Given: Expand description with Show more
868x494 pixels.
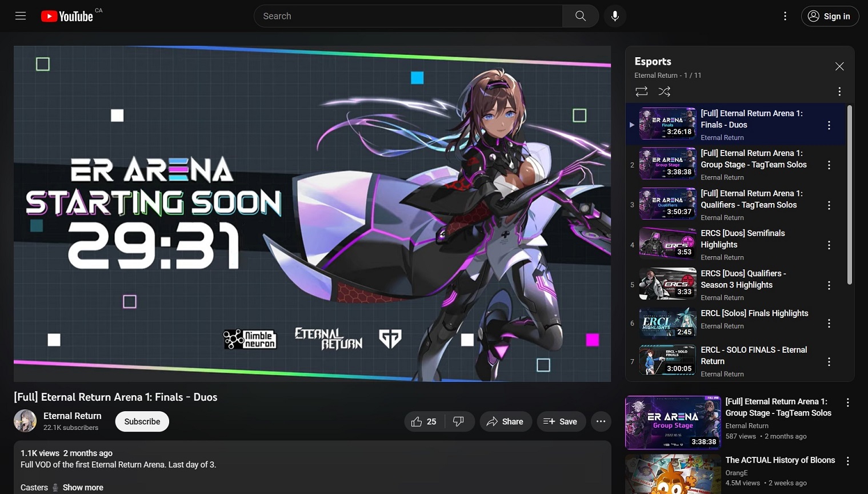Looking at the screenshot, I should pos(83,488).
